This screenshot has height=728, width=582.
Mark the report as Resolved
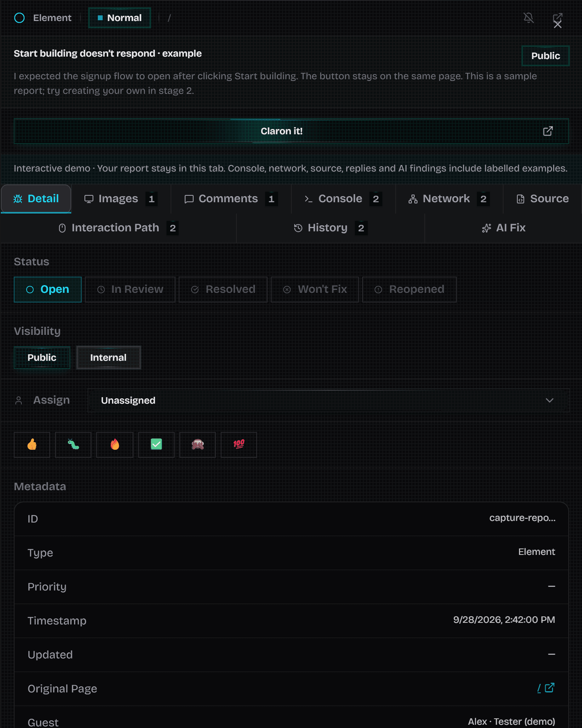click(x=223, y=290)
